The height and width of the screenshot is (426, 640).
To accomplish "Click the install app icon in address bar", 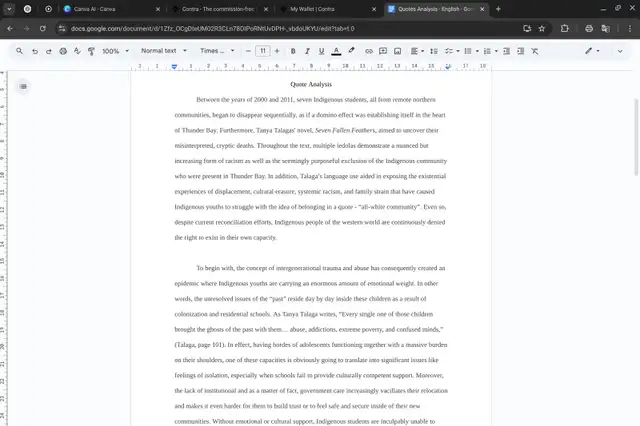I will 527,29.
